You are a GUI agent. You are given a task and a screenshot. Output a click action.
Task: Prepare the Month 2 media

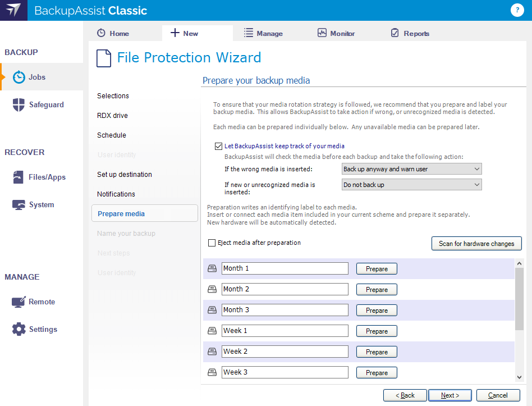point(377,290)
